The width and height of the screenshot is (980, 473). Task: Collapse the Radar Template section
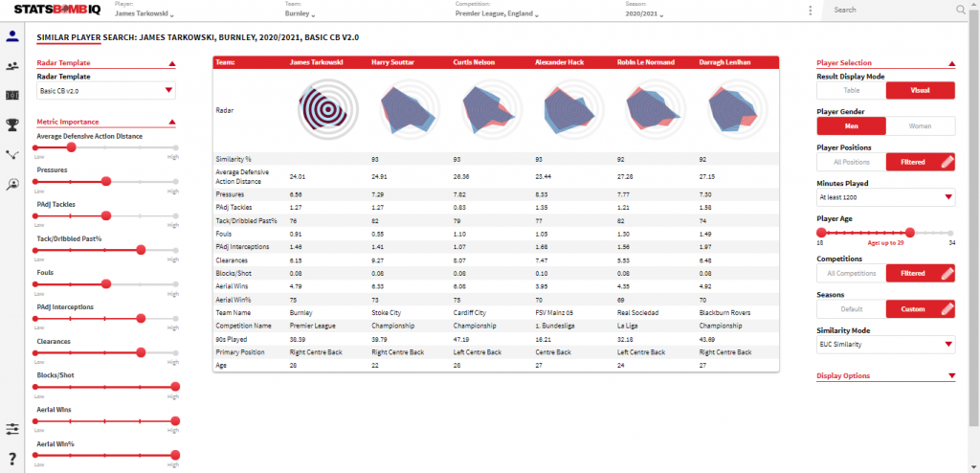[x=172, y=63]
